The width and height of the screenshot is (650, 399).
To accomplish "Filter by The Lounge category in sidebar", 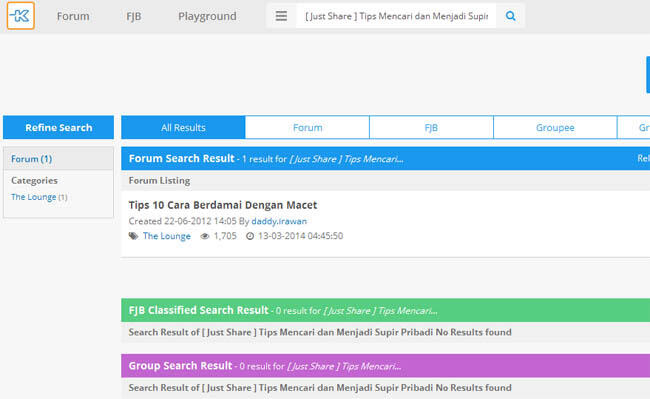I will 34,197.
